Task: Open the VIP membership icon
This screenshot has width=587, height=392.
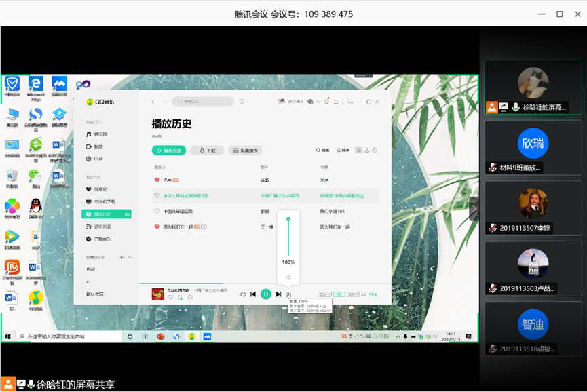Action: [x=310, y=101]
